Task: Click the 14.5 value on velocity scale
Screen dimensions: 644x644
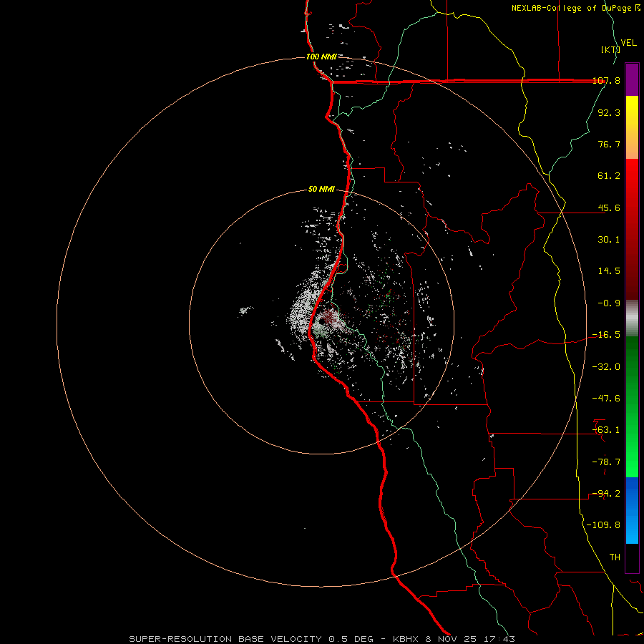Action: (609, 271)
